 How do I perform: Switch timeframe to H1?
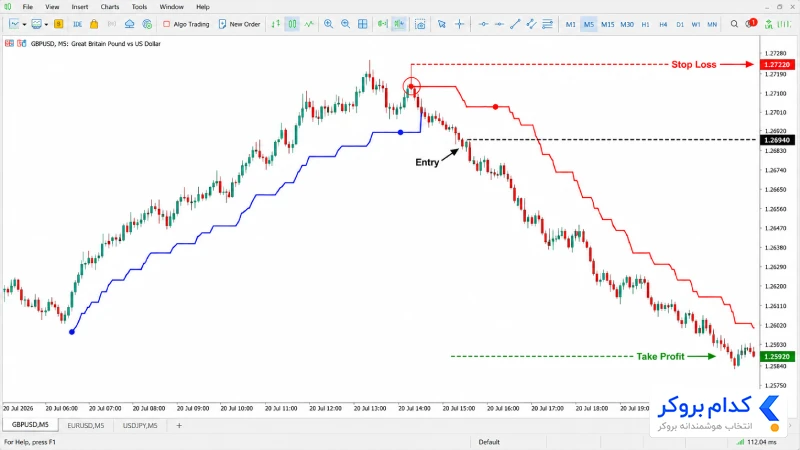coord(645,24)
